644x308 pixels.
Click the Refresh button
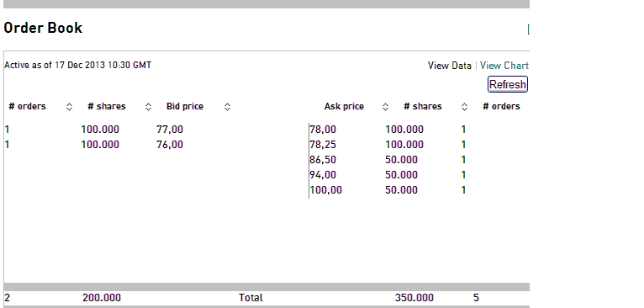[508, 84]
